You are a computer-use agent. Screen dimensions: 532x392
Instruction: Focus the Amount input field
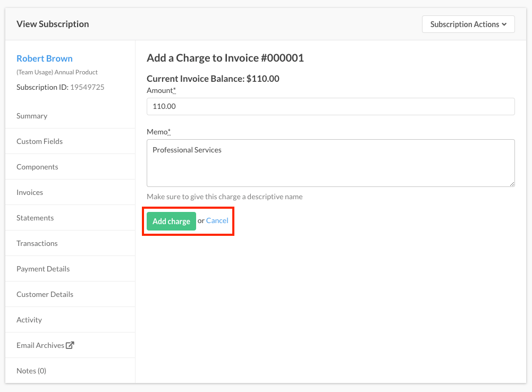[331, 106]
